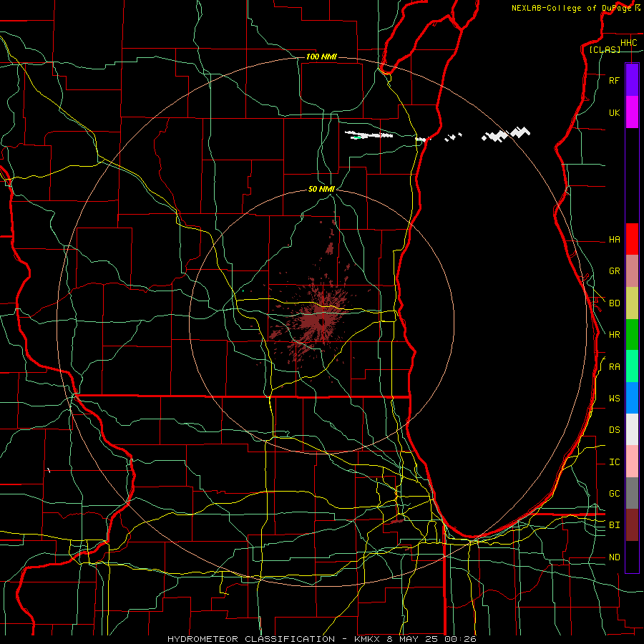Screen dimensions: 644x644
Task: Click the 'RF' legend label
Action: 614,80
